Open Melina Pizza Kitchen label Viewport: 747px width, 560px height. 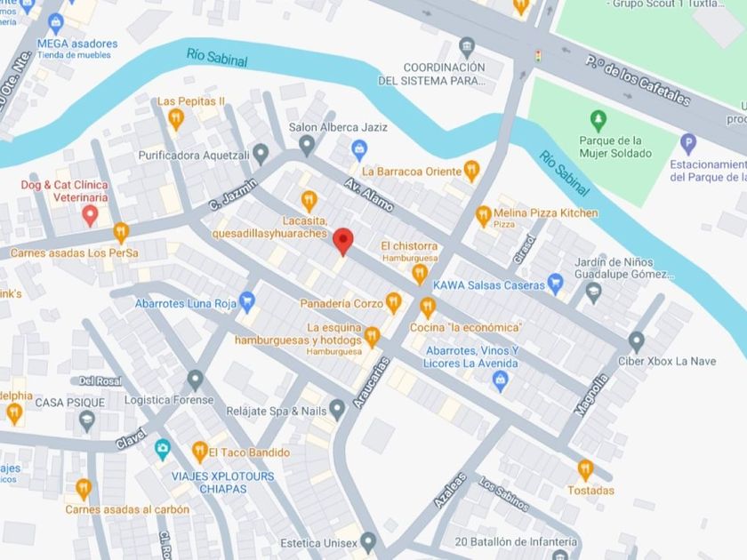545,212
